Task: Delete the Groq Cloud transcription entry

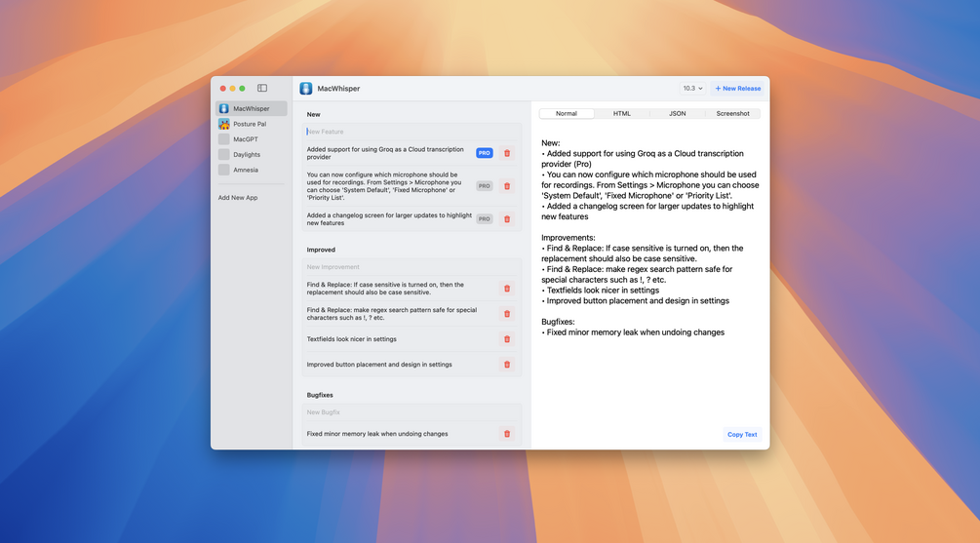Action: pyautogui.click(x=507, y=153)
